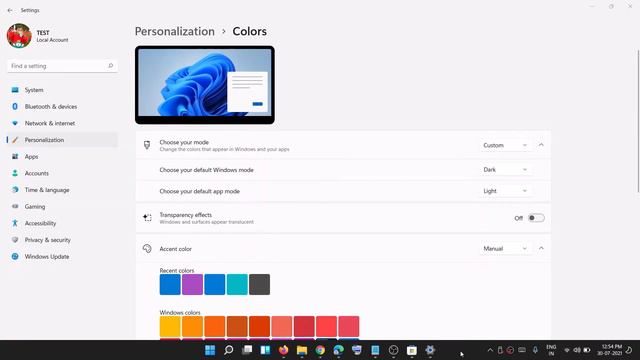Click in the Find a setting box
The width and height of the screenshot is (640, 360).
(x=62, y=66)
